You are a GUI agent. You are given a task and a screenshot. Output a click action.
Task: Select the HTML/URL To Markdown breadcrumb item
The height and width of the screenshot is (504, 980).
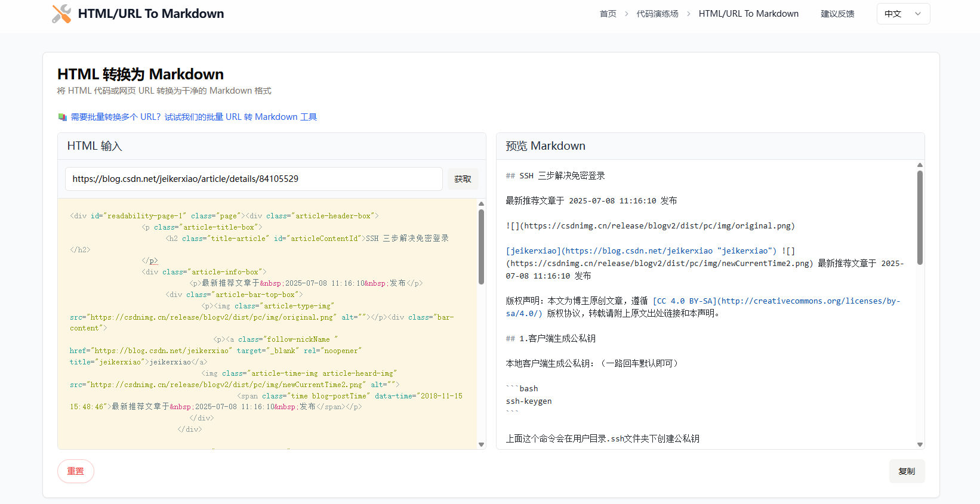click(748, 14)
